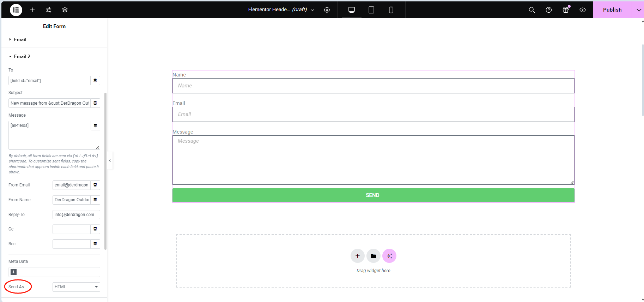
Task: Switch to tablet responsive view
Action: click(371, 10)
